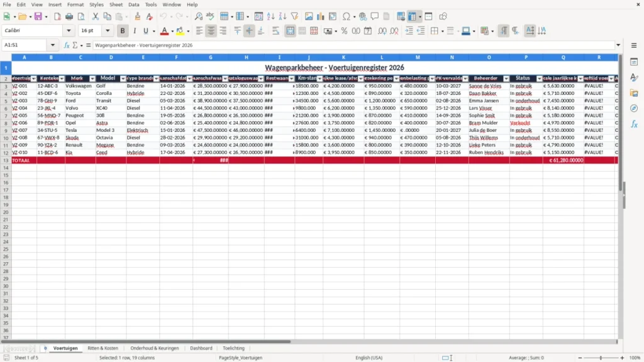Print the document

click(69, 16)
